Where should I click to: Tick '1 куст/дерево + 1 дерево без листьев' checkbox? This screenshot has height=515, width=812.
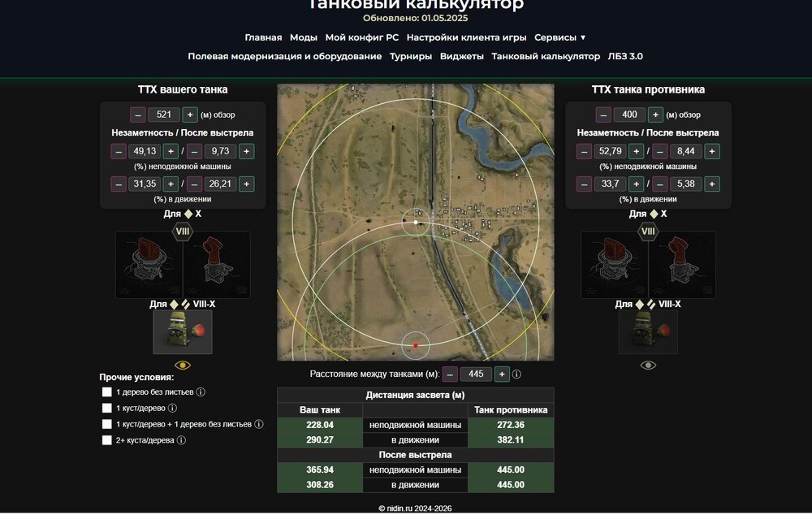(x=106, y=424)
